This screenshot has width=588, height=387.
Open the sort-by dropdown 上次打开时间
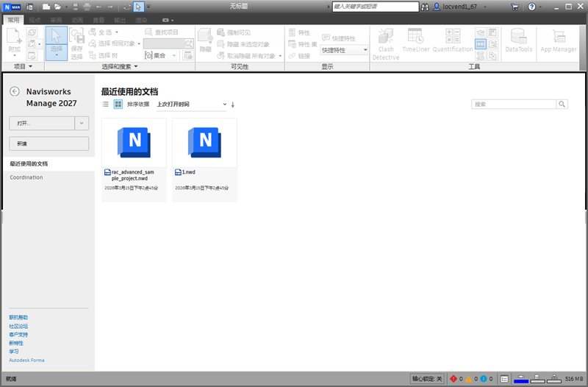point(192,104)
